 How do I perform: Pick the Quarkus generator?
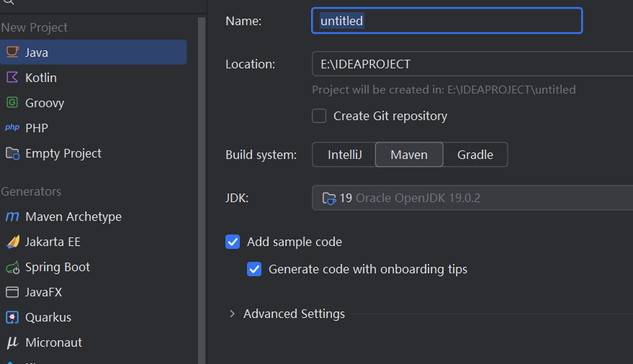click(93, 317)
